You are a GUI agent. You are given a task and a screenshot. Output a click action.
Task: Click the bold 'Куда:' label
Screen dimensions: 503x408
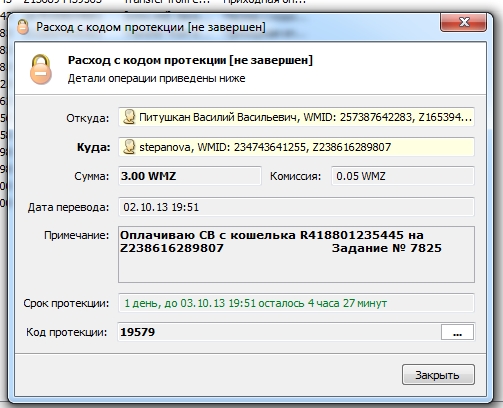(93, 147)
